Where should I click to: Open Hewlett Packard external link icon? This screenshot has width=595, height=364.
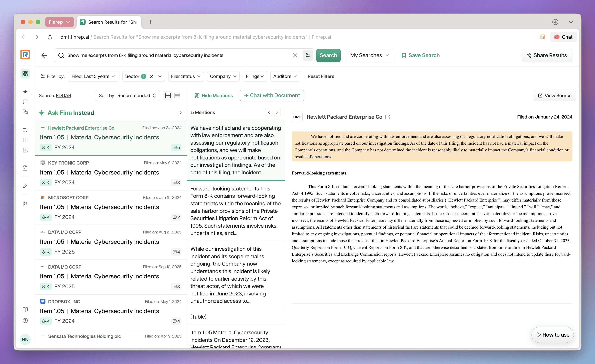[388, 117]
